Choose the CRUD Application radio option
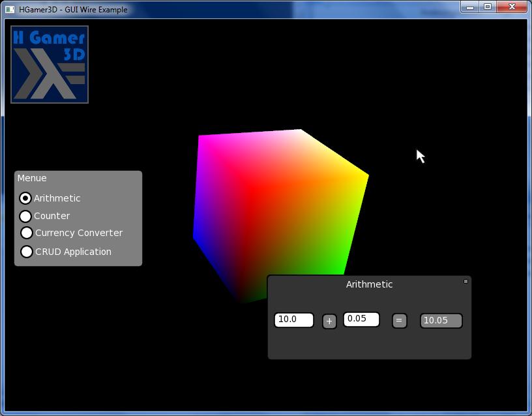Image resolution: width=532 pixels, height=416 pixels. [x=27, y=252]
